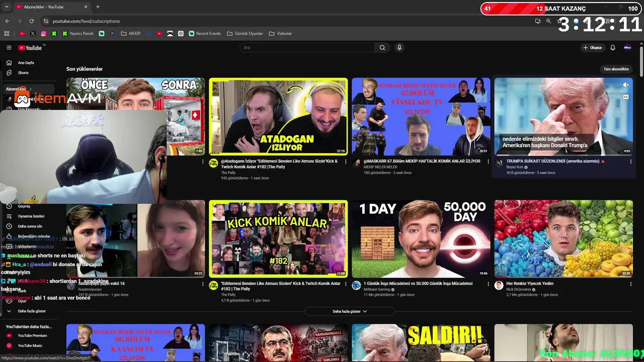
Task: Open the Her Renkte Yiyecek Yedim title
Action: tap(530, 284)
